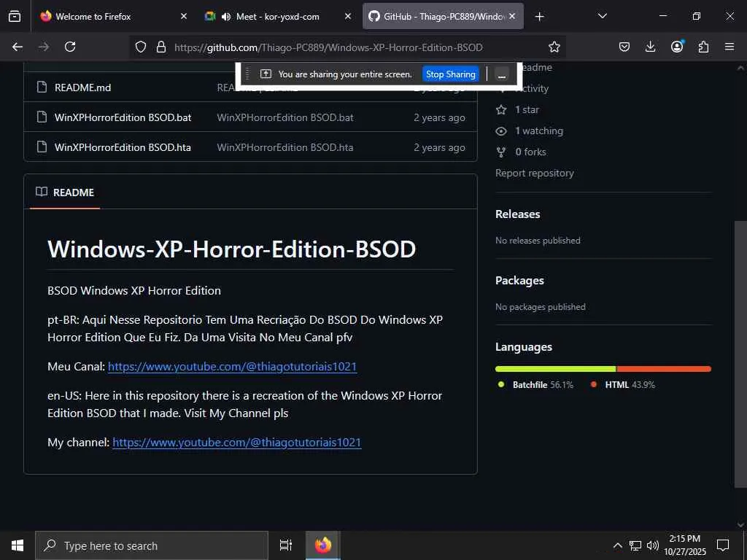Image resolution: width=747 pixels, height=560 pixels.
Task: Open My channel YouTube link
Action: (237, 443)
